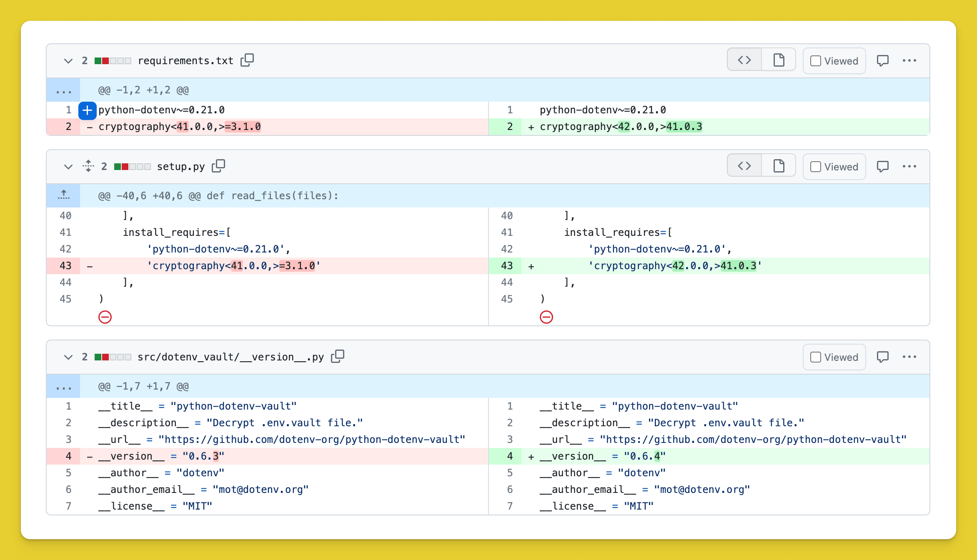The height and width of the screenshot is (560, 977).
Task: Show source diff view for requirements.txt
Action: coord(744,60)
